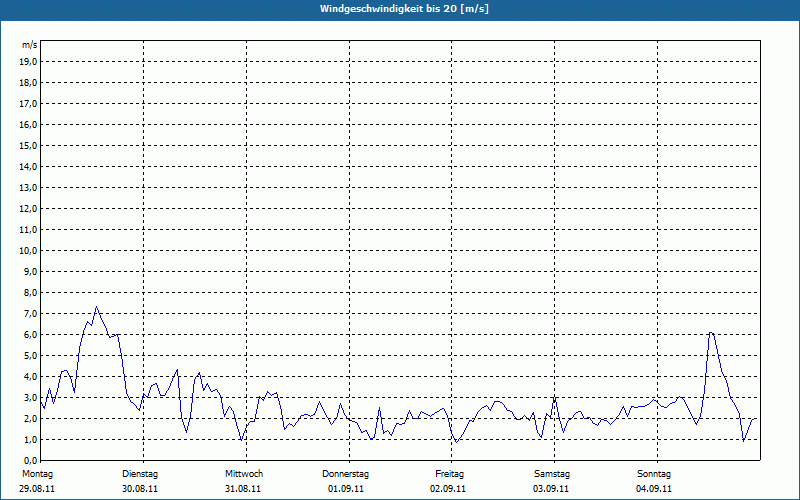
Task: Select the 13,0 y-axis label
Action: [x=28, y=187]
